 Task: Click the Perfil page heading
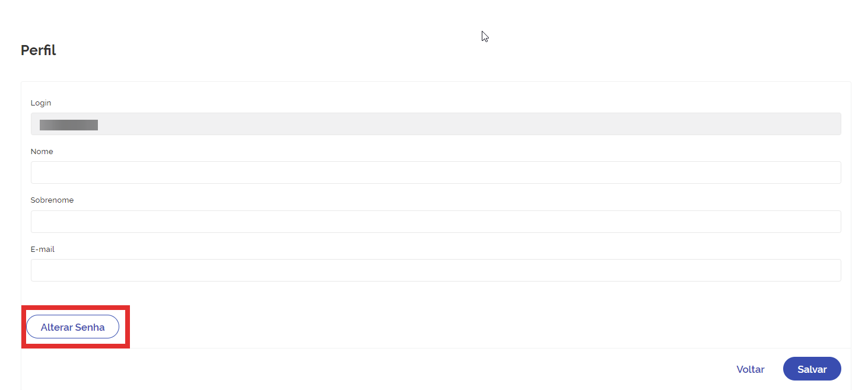pos(39,50)
